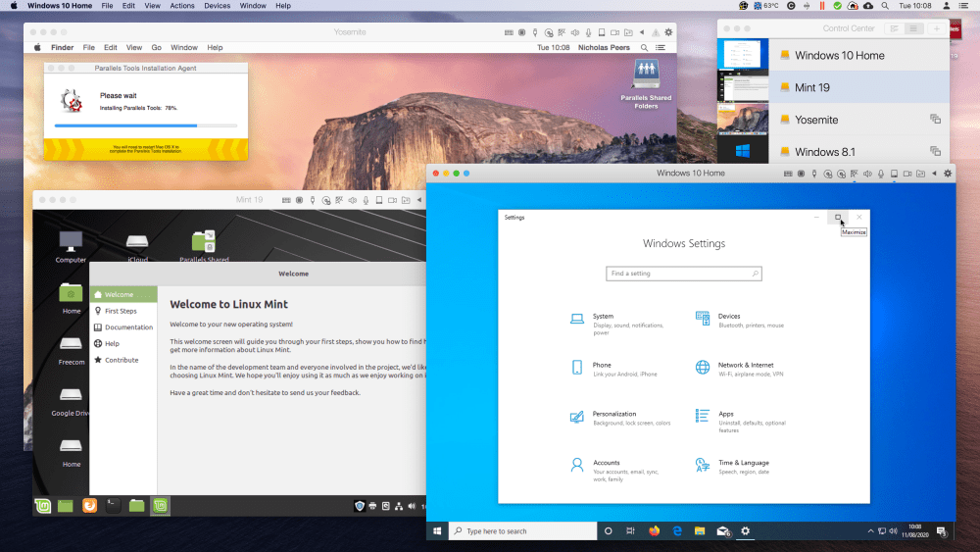The height and width of the screenshot is (552, 980).
Task: Click the sound speaker icon in Windows 10 Home toolbar
Action: tap(867, 174)
